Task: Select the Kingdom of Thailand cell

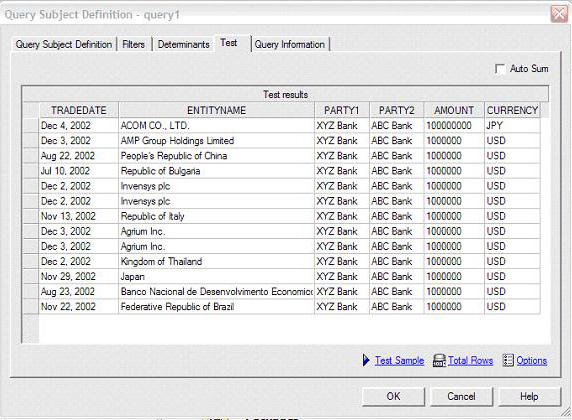Action: (x=216, y=261)
